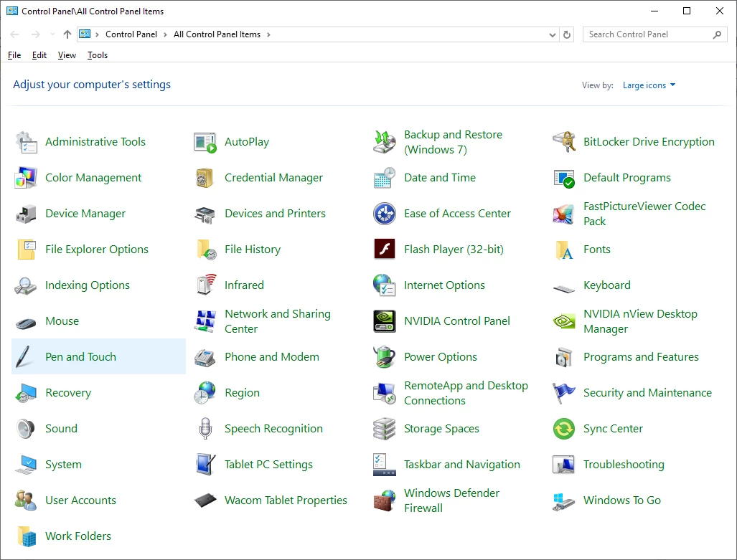Viewport: 737px width, 560px height.
Task: Click the Fonts folder icon
Action: [564, 250]
